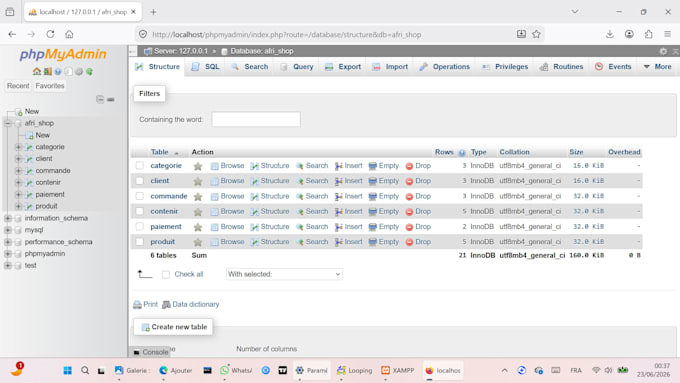Expand the categorie tree node

point(18,147)
